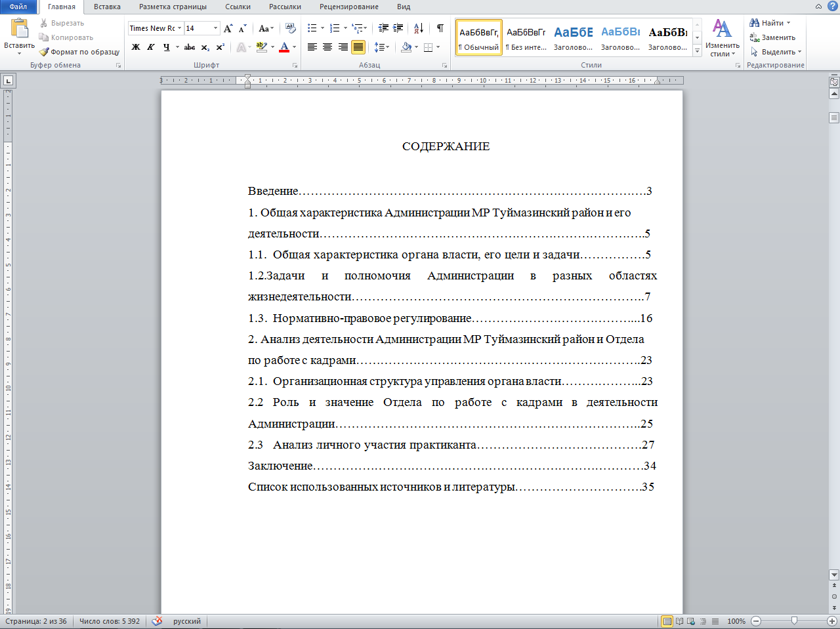Open the font size dropdown showing 14

coord(215,28)
